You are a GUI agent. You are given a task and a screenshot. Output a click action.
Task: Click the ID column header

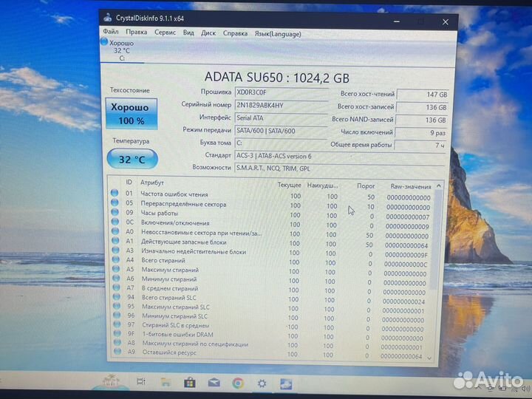[129, 183]
